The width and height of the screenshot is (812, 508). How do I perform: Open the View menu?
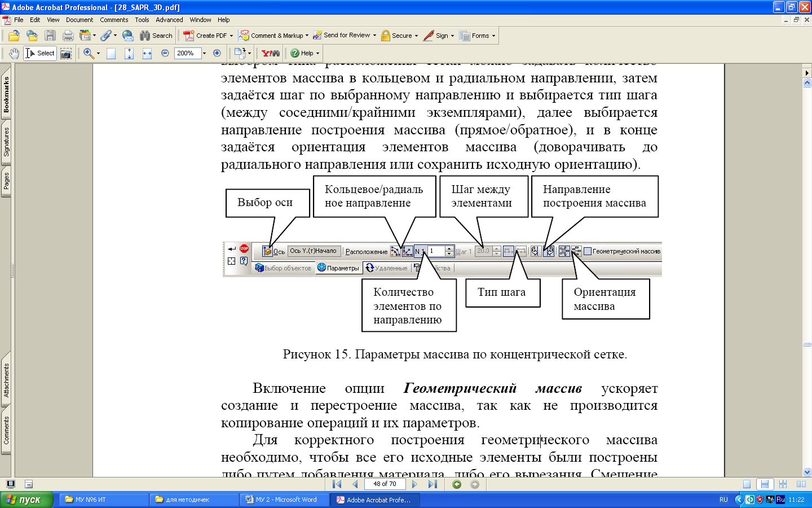[53, 20]
